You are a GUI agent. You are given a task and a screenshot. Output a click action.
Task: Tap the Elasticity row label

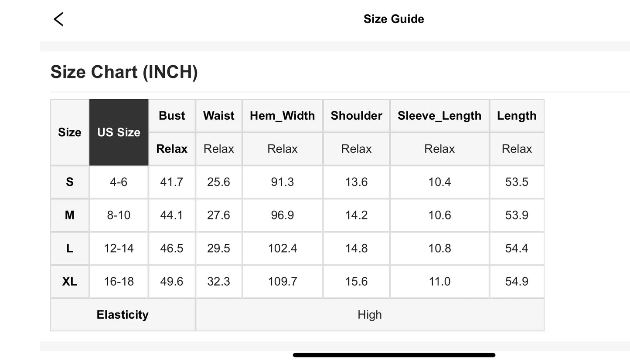tap(123, 315)
